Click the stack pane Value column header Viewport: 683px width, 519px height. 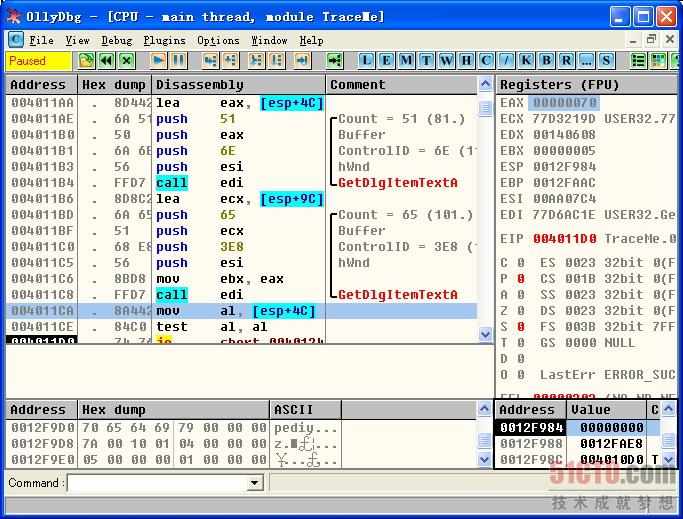click(606, 410)
